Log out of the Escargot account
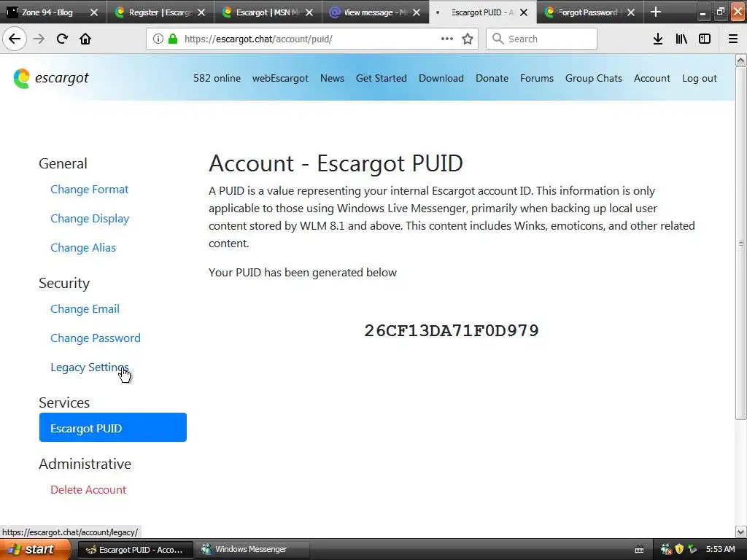This screenshot has height=560, width=747. [700, 78]
